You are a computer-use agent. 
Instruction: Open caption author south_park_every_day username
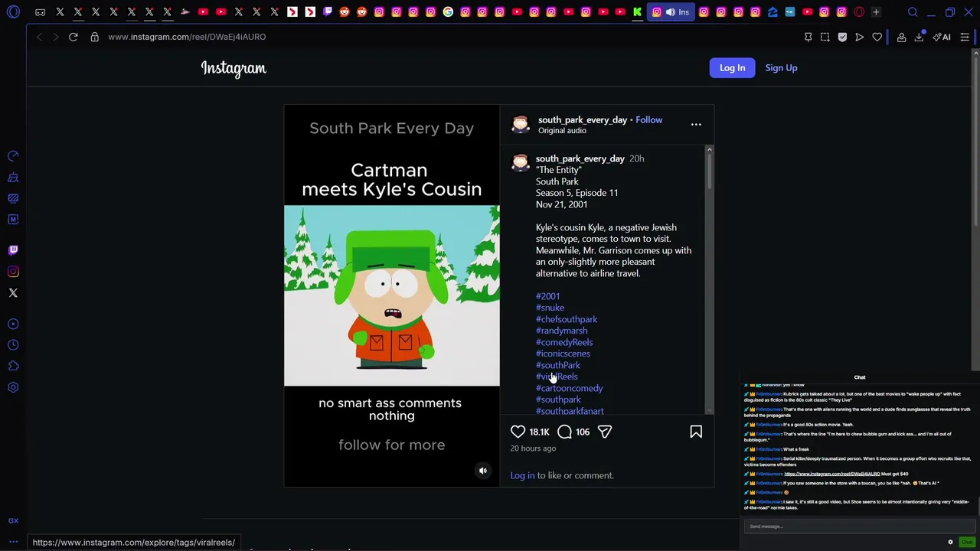580,158
